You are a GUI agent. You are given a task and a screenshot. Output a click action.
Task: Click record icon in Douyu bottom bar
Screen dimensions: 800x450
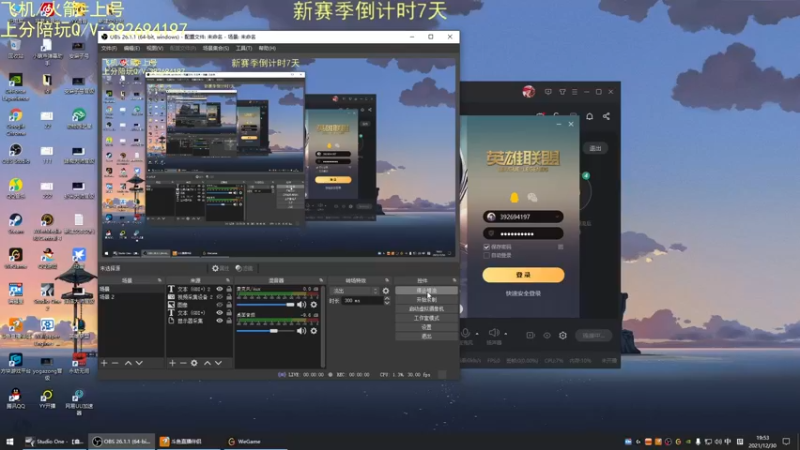[x=530, y=335]
